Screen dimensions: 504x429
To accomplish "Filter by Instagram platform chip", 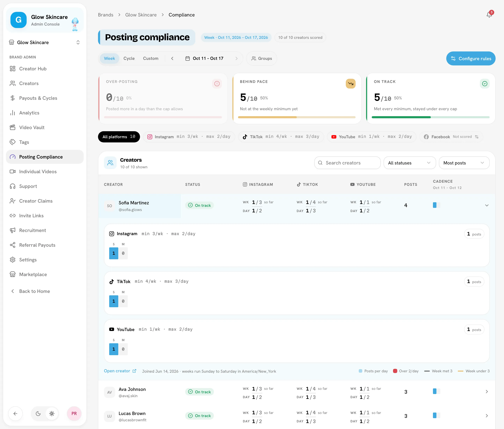I will 189,137.
